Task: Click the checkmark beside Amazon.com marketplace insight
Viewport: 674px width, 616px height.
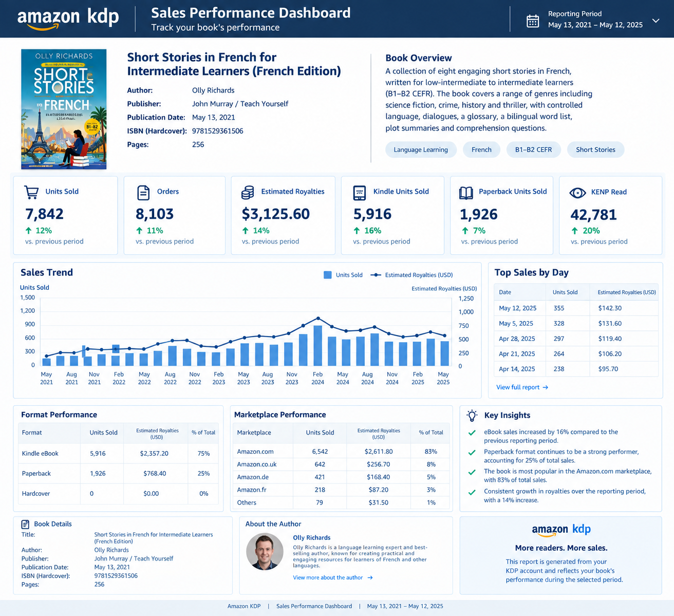Action: point(472,472)
